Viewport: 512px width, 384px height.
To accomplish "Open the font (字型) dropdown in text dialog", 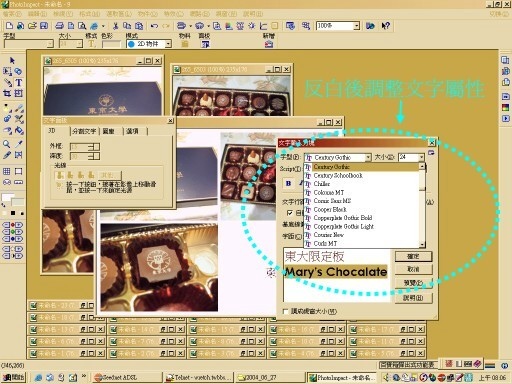I will (x=368, y=157).
